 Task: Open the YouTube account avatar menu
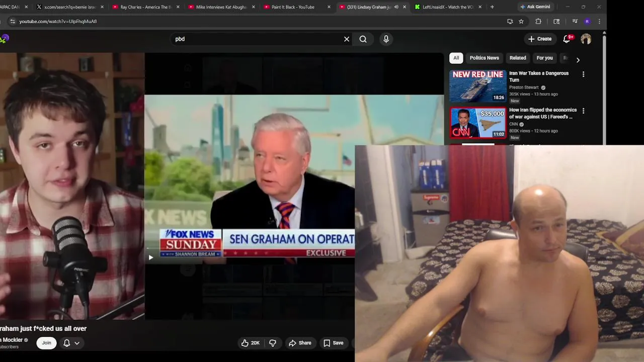click(586, 39)
